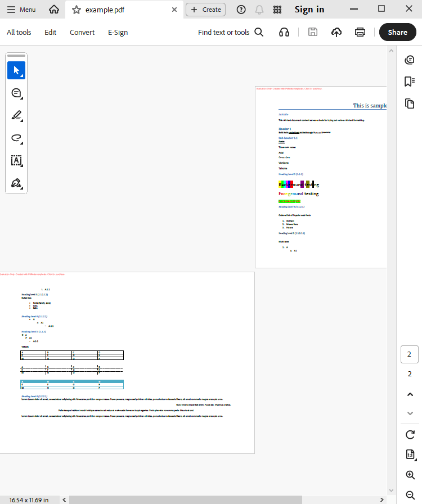The height and width of the screenshot is (504, 422).
Task: Choose the Highlight pen tool
Action: click(16, 116)
